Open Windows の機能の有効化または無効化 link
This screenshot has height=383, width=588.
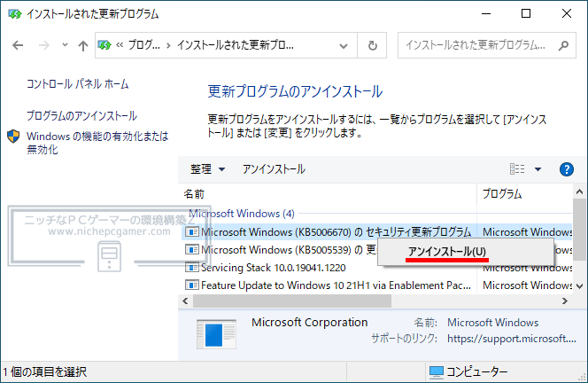click(x=97, y=143)
